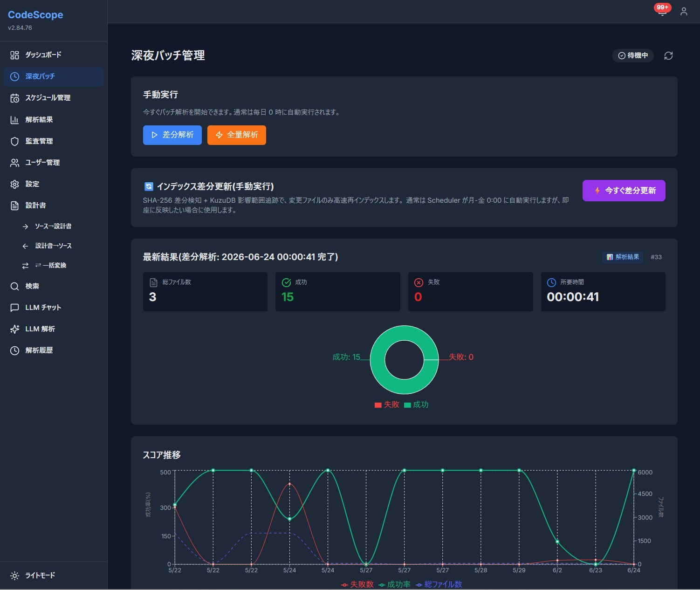Click the スコア推移 heading
This screenshot has width=700, height=590.
click(162, 455)
